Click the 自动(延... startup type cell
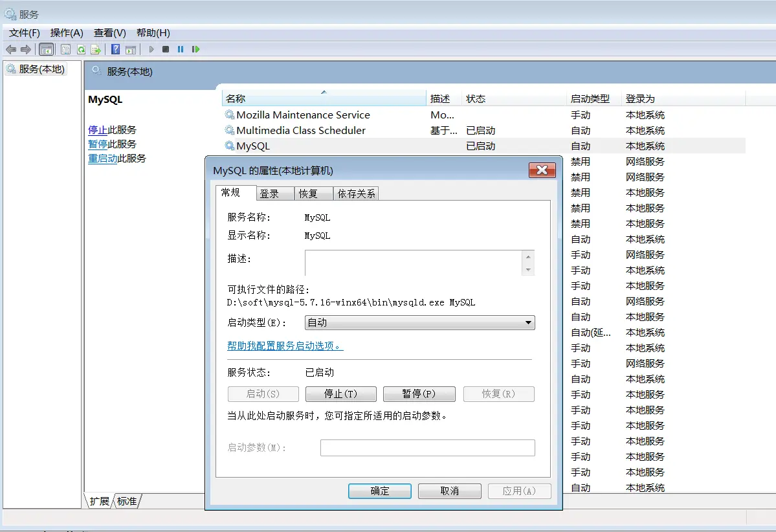 click(x=590, y=333)
